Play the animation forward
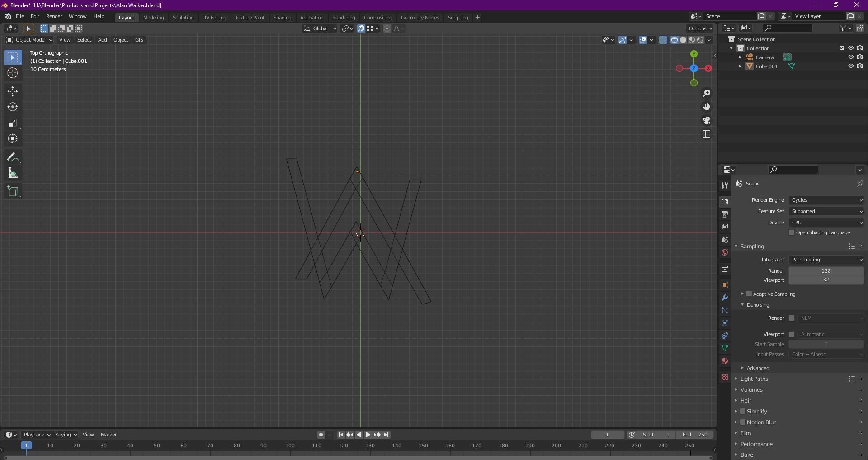 [x=368, y=435]
